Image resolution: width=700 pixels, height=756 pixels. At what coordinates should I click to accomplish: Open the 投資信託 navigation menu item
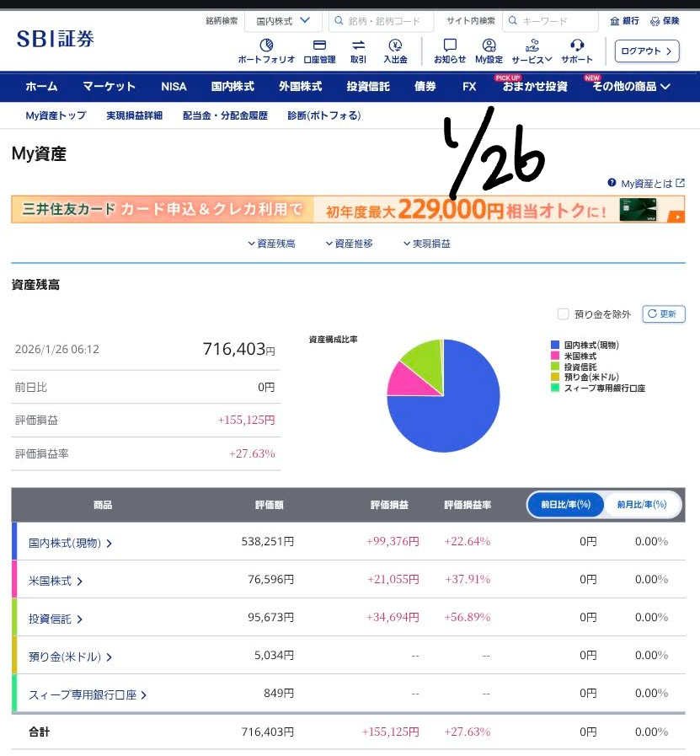(x=368, y=86)
